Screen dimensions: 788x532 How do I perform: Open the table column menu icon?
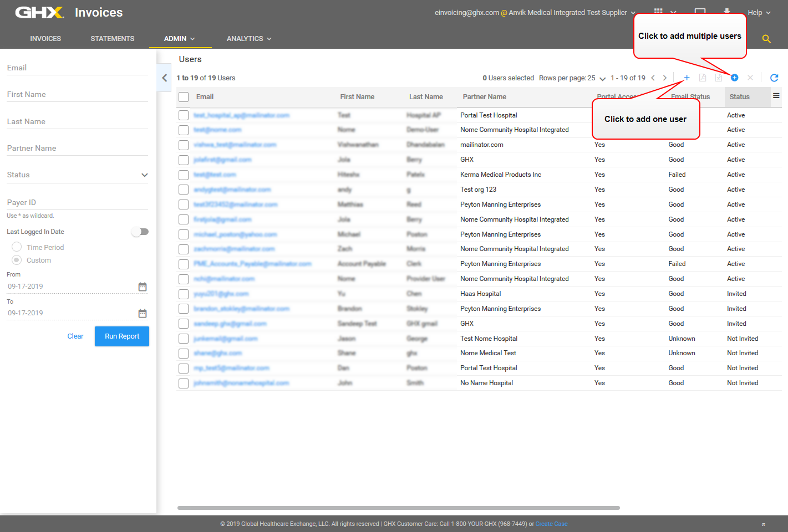pyautogui.click(x=776, y=96)
